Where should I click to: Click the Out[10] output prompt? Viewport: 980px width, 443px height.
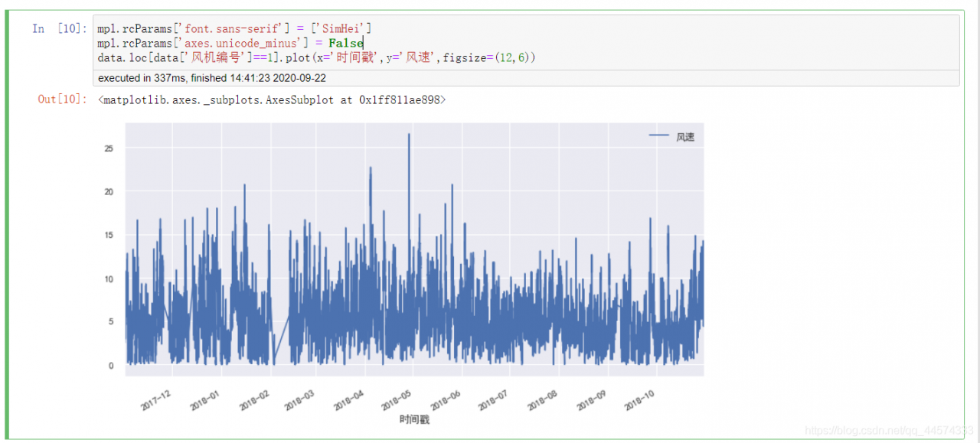[x=63, y=99]
